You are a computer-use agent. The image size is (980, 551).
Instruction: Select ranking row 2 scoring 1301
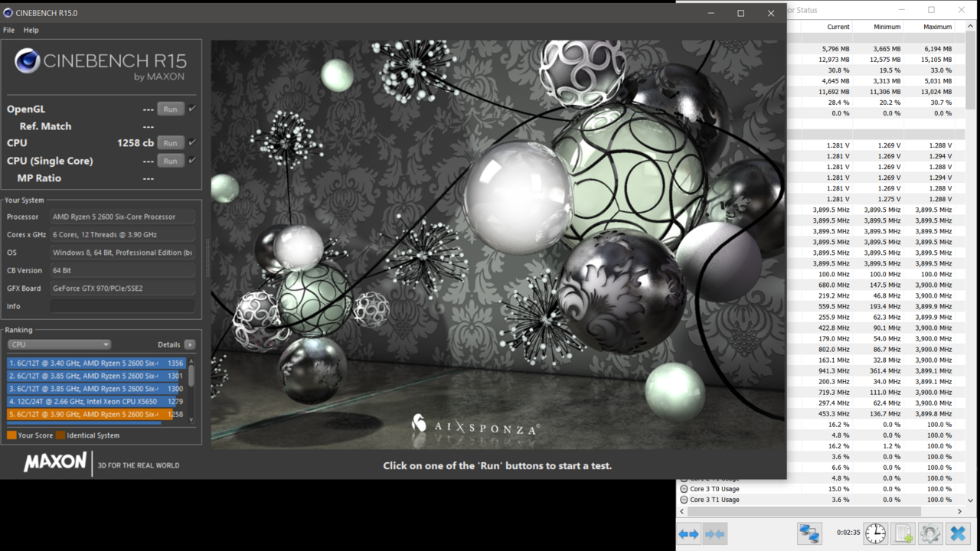[96, 376]
